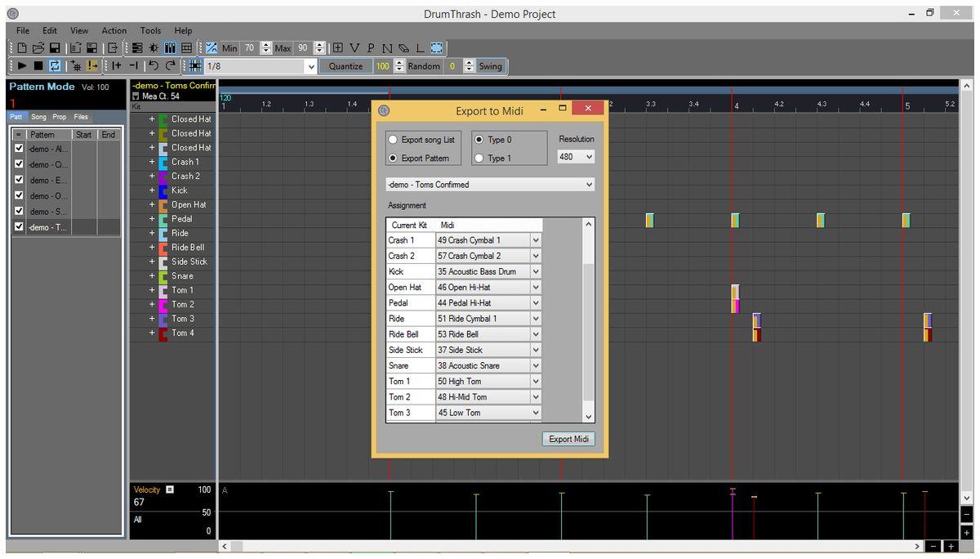The width and height of the screenshot is (980, 559).
Task: Click the Quantize button
Action: point(346,66)
